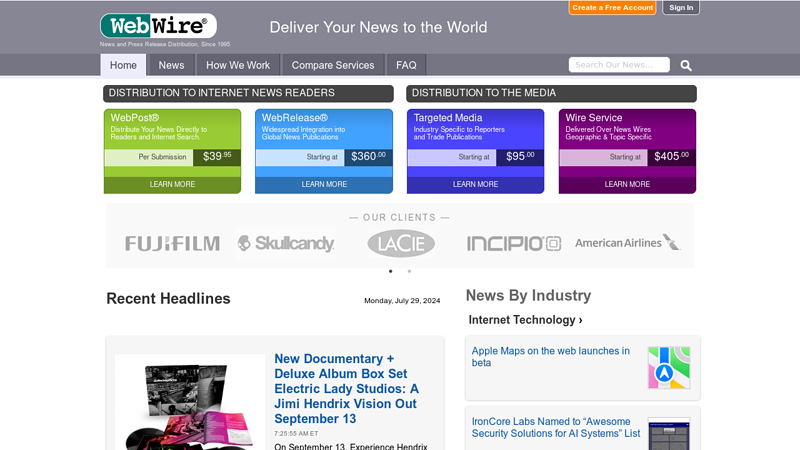Click the 7:25:55 AM ET timestamp

coord(296,433)
